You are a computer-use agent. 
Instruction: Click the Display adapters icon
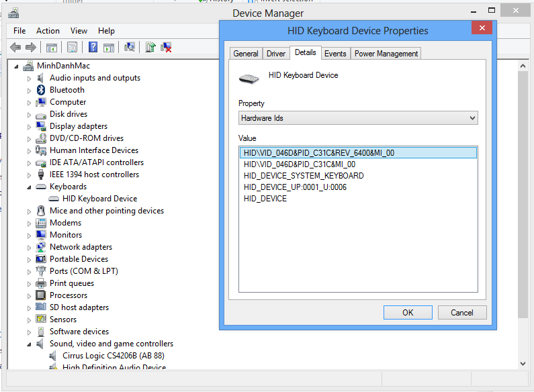[41, 126]
